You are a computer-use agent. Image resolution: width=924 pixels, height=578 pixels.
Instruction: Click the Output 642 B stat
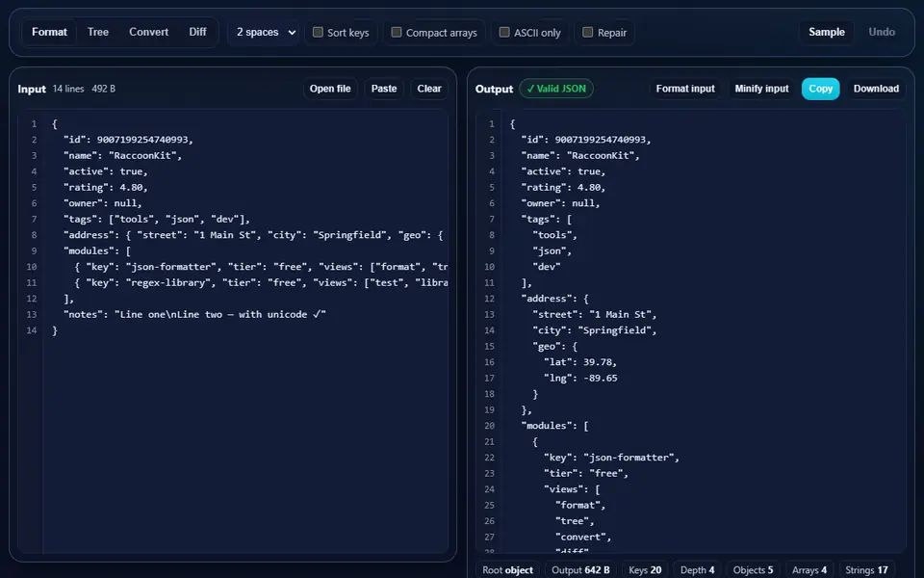(x=580, y=569)
